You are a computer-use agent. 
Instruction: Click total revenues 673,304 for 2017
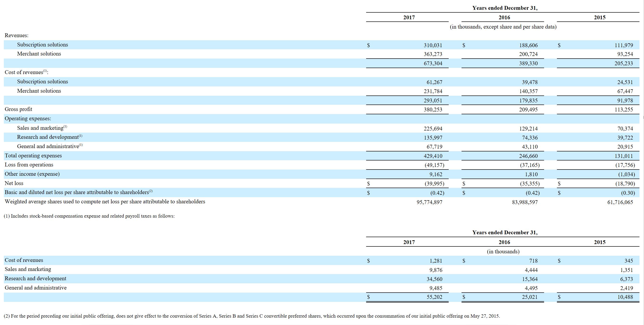click(433, 63)
